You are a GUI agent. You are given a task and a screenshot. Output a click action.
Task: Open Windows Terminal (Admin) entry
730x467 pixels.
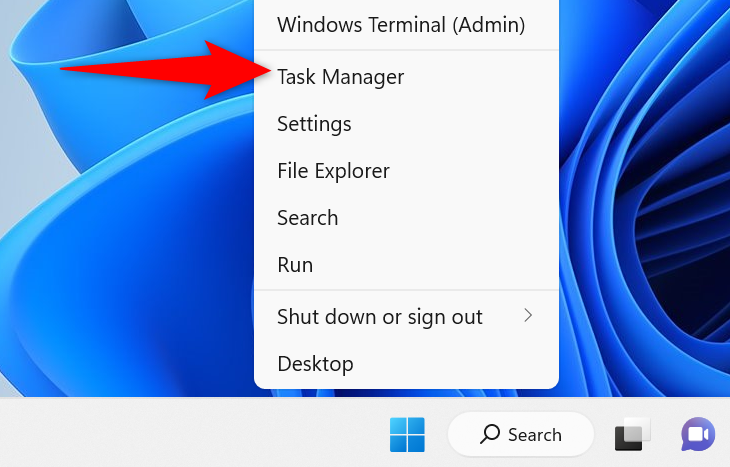(400, 24)
